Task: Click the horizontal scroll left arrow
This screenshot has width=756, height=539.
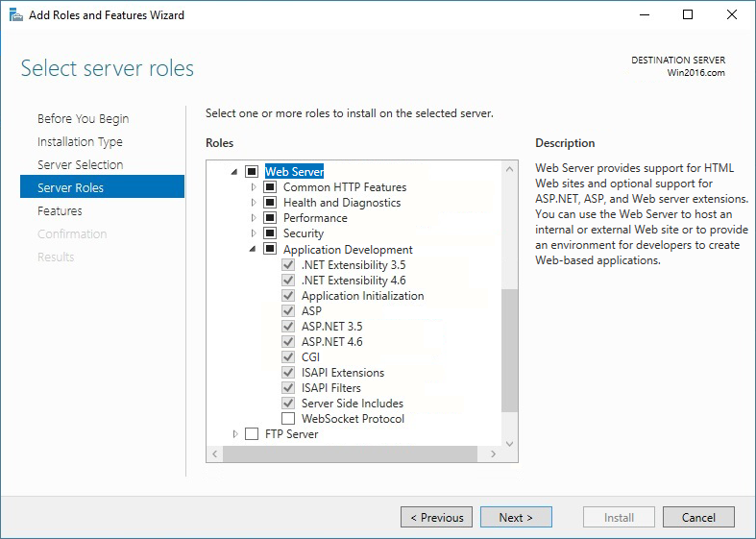Action: (215, 453)
